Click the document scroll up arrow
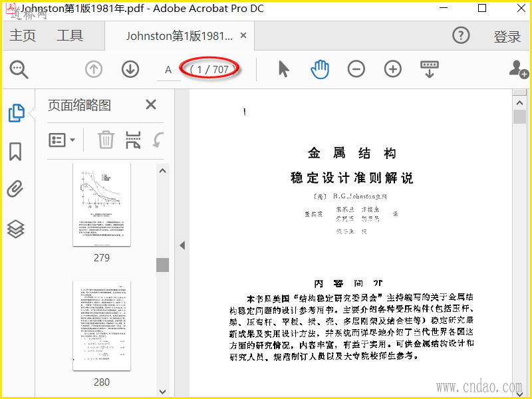Viewport: 532px width, 399px height. [519, 103]
